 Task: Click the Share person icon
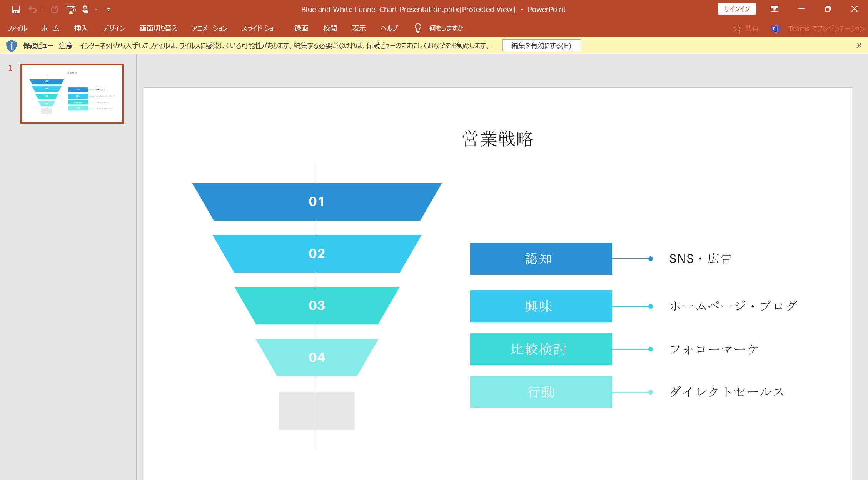point(737,28)
